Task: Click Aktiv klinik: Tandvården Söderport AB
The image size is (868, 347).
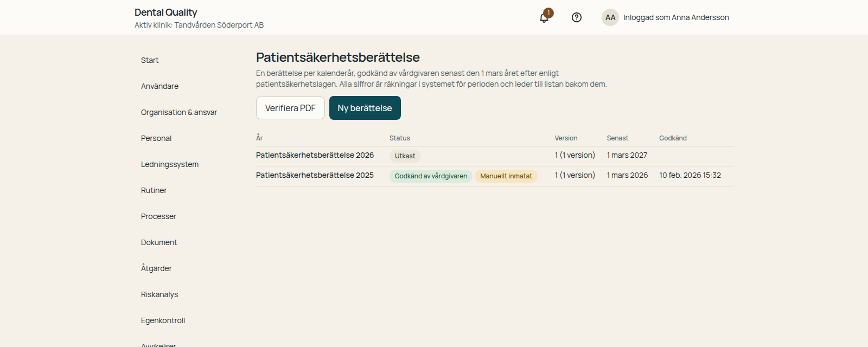Action: (x=199, y=25)
